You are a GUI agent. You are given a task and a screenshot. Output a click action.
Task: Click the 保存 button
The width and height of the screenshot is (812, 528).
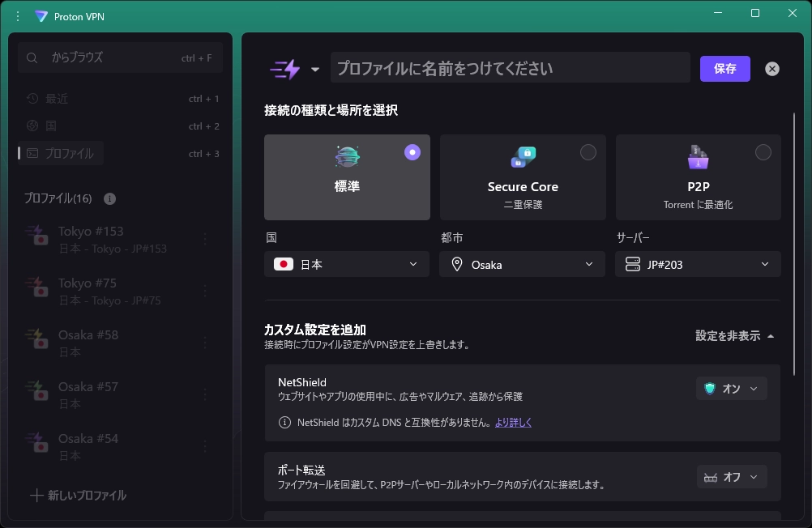click(724, 69)
